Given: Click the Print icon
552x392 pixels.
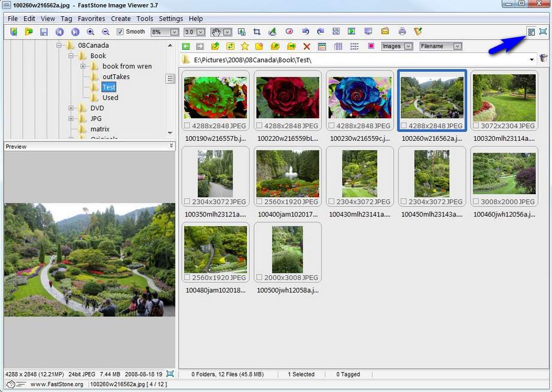Looking at the screenshot, I should [x=402, y=31].
